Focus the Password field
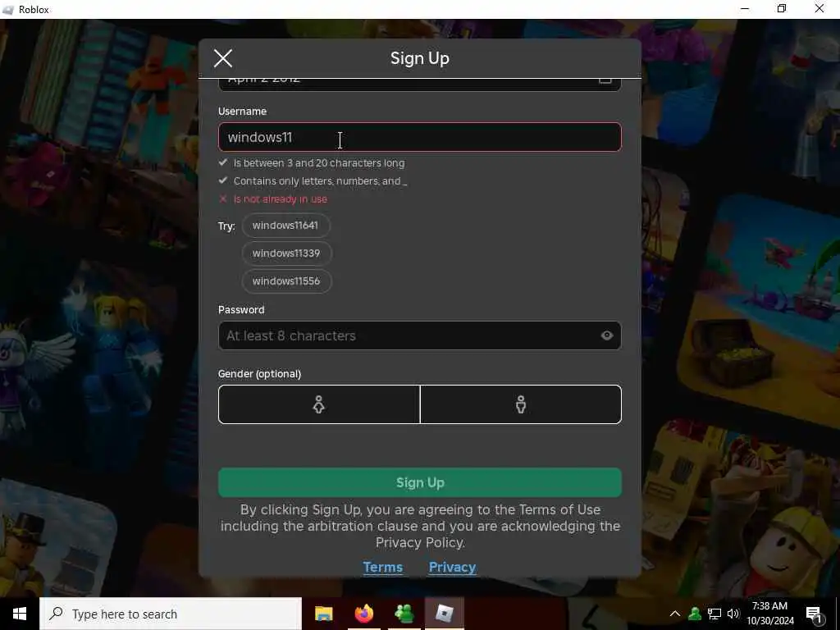This screenshot has height=630, width=840. click(419, 336)
